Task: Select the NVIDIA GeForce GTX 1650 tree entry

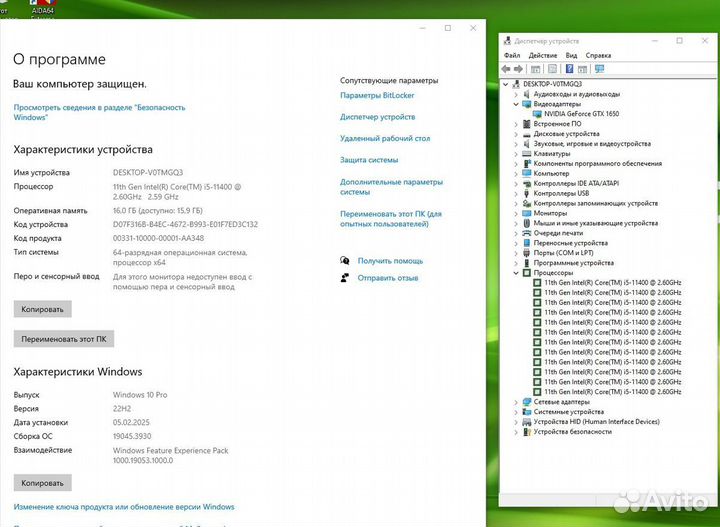Action: (581, 114)
